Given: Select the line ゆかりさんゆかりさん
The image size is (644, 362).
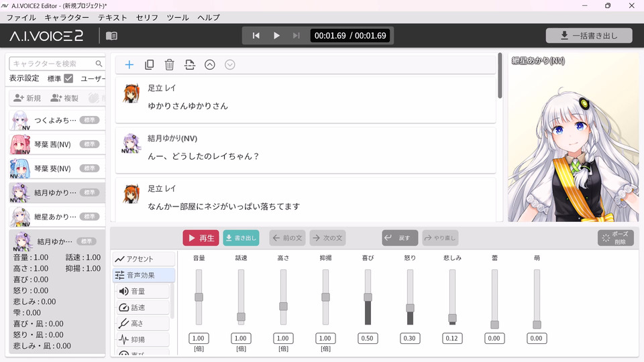Looking at the screenshot, I should click(306, 100).
